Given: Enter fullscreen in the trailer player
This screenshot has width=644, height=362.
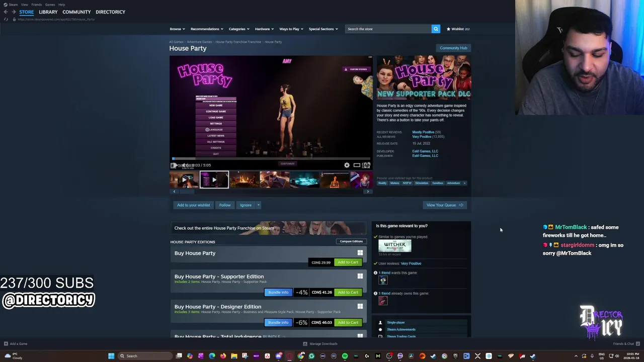Looking at the screenshot, I should click(366, 165).
